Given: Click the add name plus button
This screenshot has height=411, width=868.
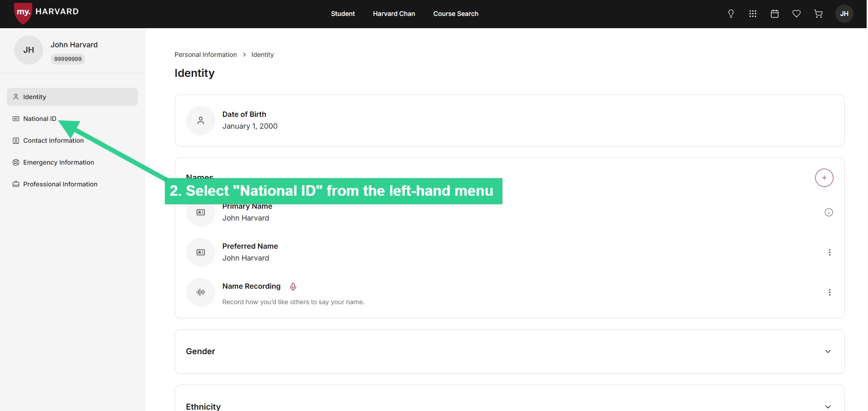Looking at the screenshot, I should point(824,178).
